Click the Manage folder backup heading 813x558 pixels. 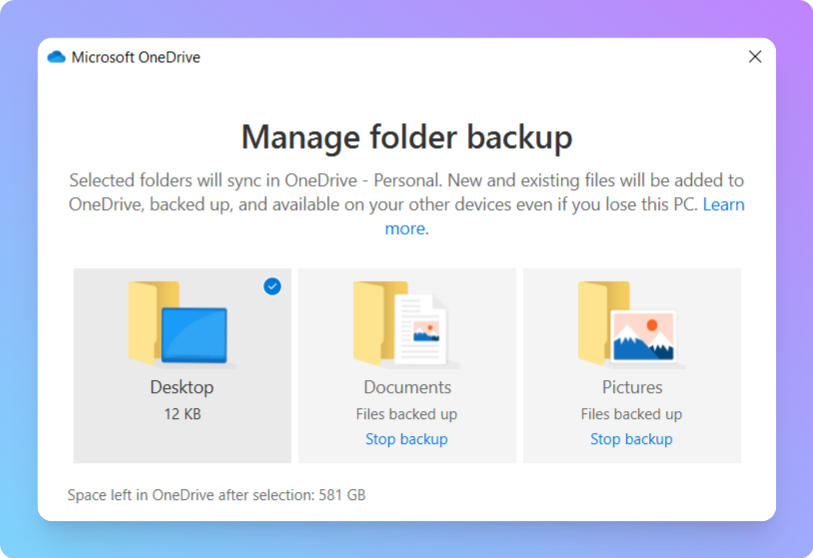[x=407, y=136]
